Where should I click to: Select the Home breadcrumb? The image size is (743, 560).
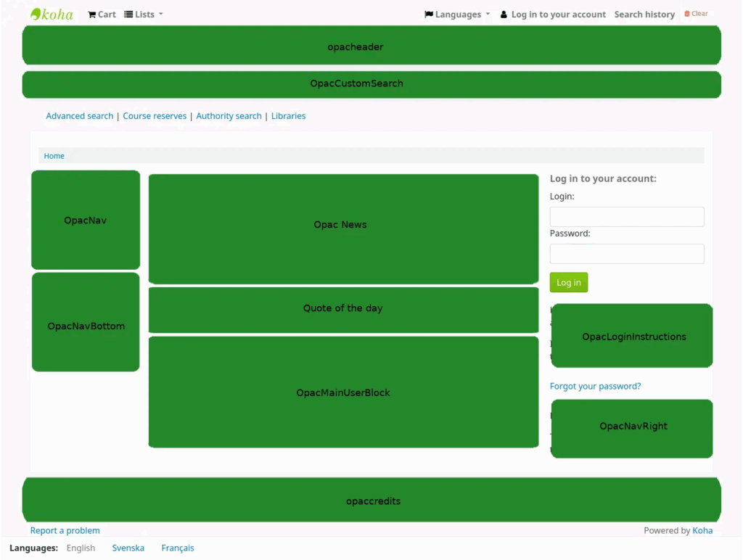click(x=54, y=155)
